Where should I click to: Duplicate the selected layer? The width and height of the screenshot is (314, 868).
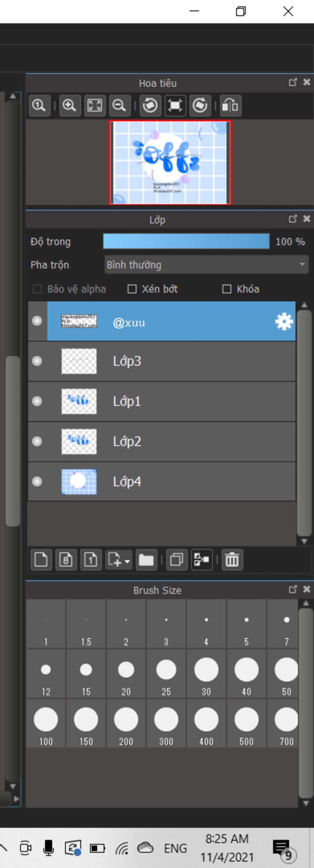(x=177, y=560)
